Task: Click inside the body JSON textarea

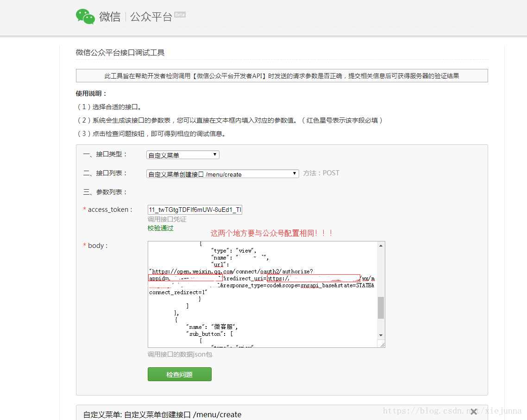Action: (263, 294)
